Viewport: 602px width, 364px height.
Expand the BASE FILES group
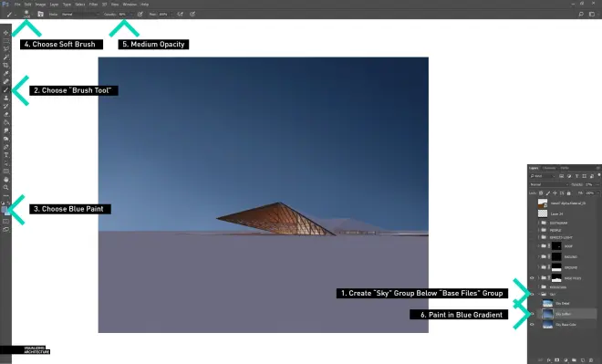[x=539, y=278]
